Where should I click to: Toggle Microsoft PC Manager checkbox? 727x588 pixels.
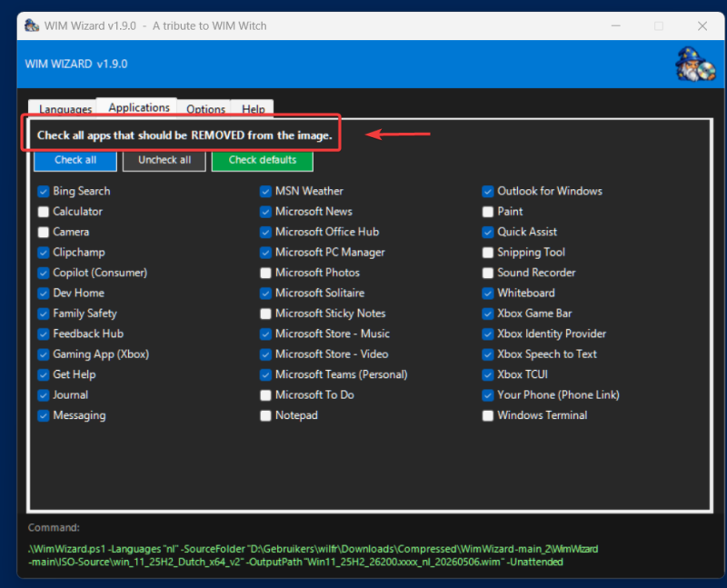tap(265, 253)
